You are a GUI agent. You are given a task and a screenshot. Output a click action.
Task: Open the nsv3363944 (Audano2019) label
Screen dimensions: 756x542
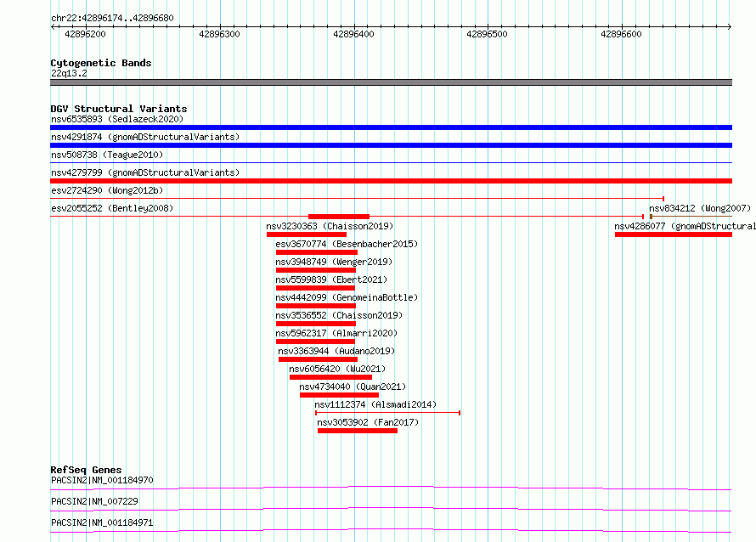(x=336, y=351)
